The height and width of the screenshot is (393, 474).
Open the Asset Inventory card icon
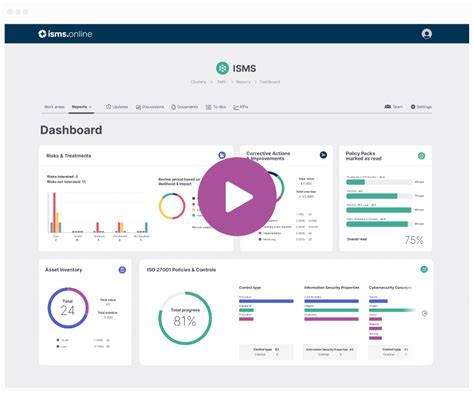pos(122,270)
